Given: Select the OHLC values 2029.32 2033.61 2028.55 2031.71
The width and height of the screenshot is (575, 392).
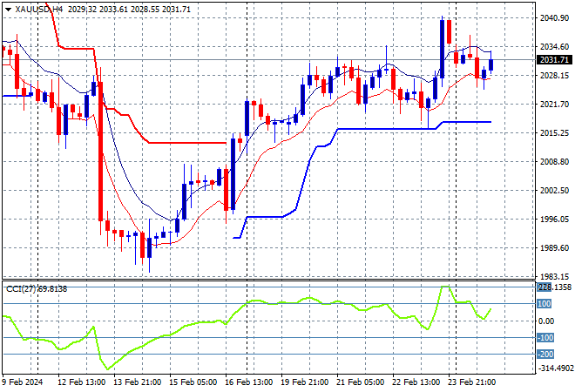Looking at the screenshot, I should tap(129, 10).
